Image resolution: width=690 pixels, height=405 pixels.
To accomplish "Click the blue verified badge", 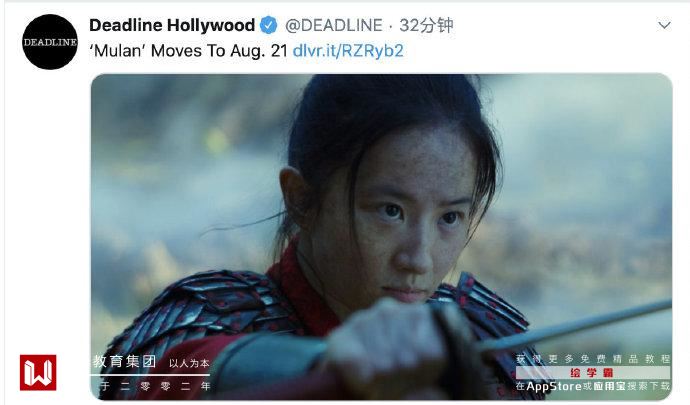I will click(x=268, y=25).
